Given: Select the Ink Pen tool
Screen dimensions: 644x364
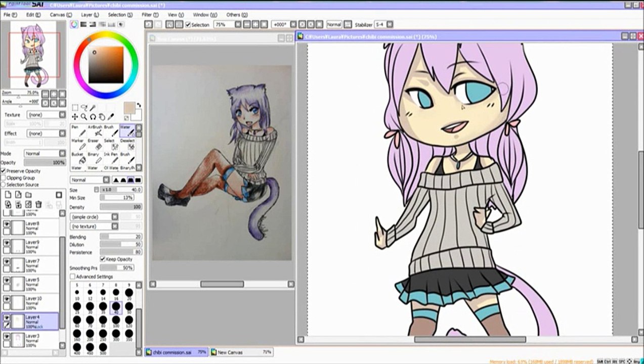Looking at the screenshot, I should [x=111, y=158].
